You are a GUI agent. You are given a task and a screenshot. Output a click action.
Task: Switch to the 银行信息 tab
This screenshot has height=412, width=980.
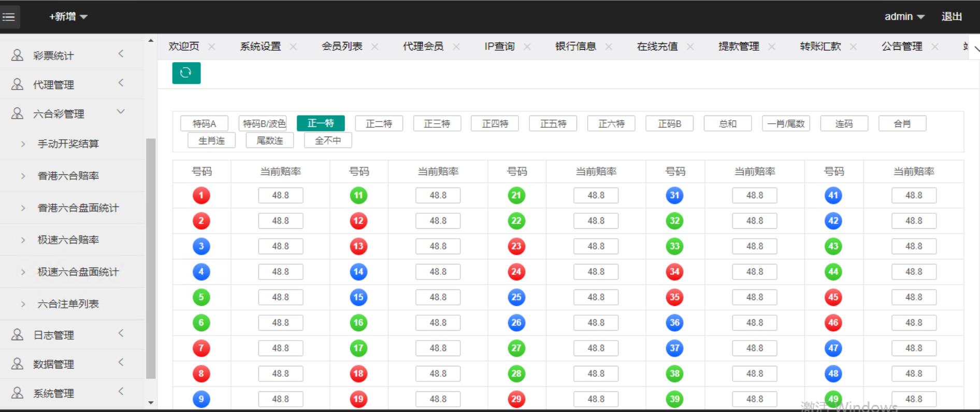click(x=575, y=47)
